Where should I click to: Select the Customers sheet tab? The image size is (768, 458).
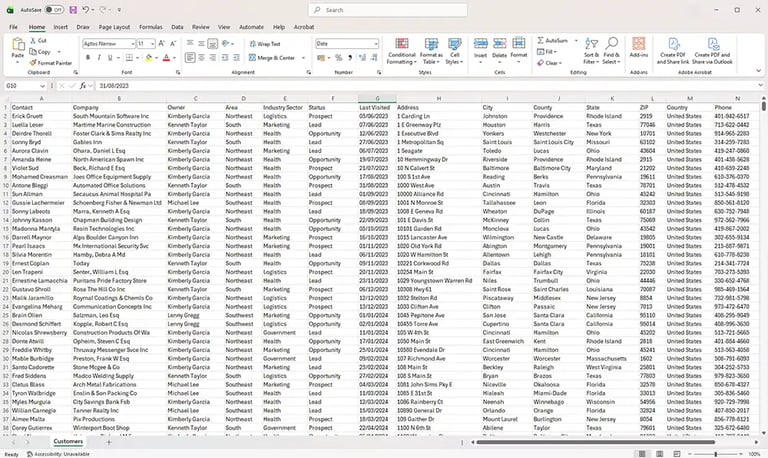[x=68, y=441]
